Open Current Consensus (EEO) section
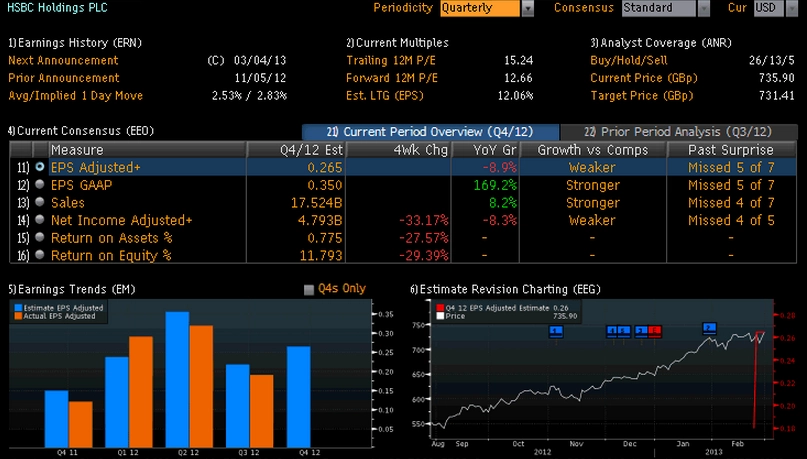Screen dimensions: 807x459 pyautogui.click(x=81, y=131)
